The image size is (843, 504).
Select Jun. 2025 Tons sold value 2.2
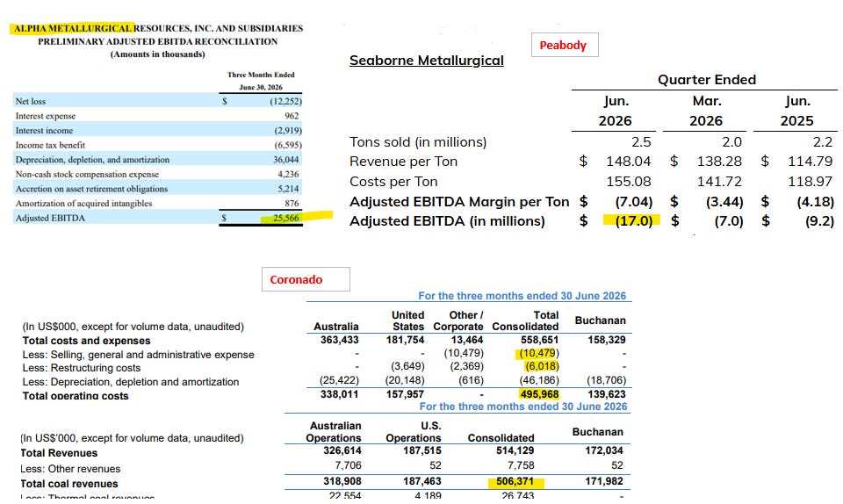click(x=823, y=142)
